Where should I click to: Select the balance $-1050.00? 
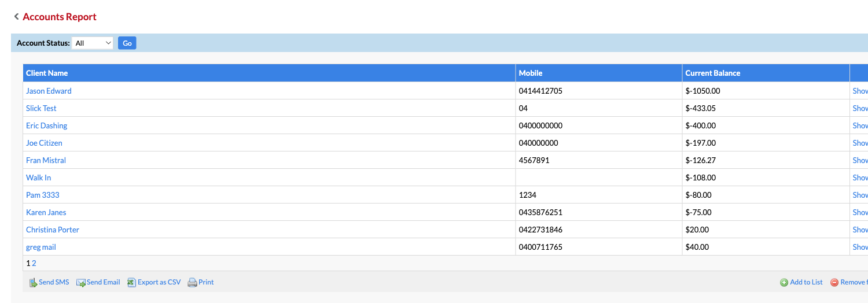click(x=703, y=91)
